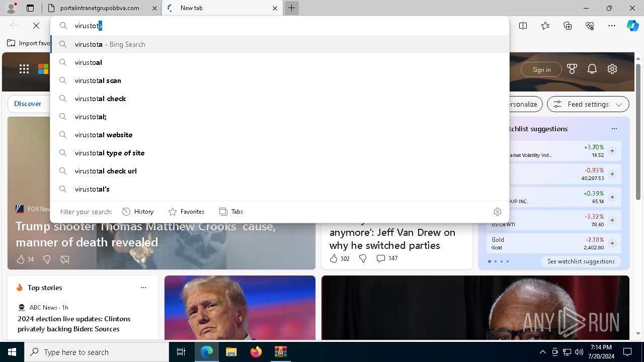Image resolution: width=644 pixels, height=362 pixels.
Task: Open the Favorites star toolbar icon
Action: tap(545, 26)
